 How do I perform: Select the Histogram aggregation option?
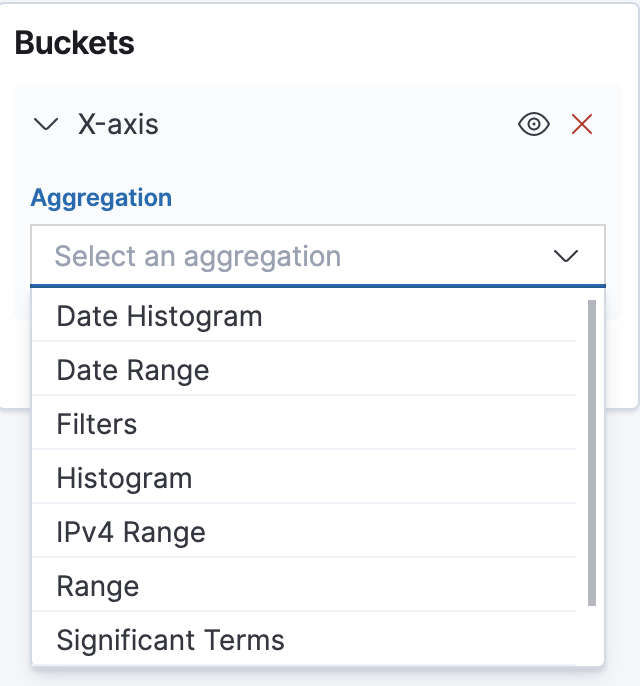pos(304,478)
